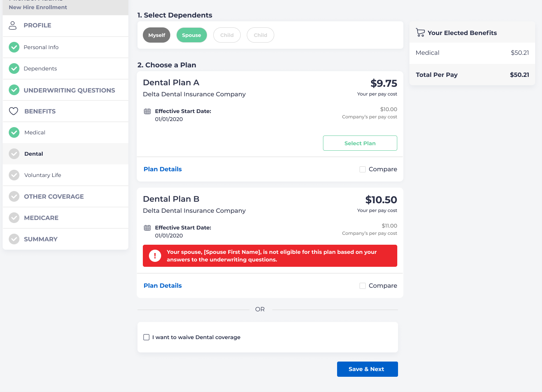
Task: Click the gray checkmark beside Voluntary Life
Action: tap(14, 175)
